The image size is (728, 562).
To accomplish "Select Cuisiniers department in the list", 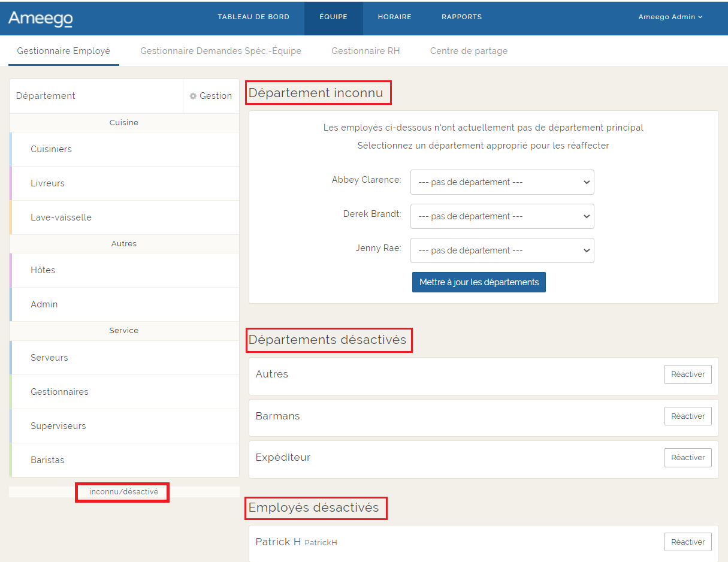I will click(52, 149).
